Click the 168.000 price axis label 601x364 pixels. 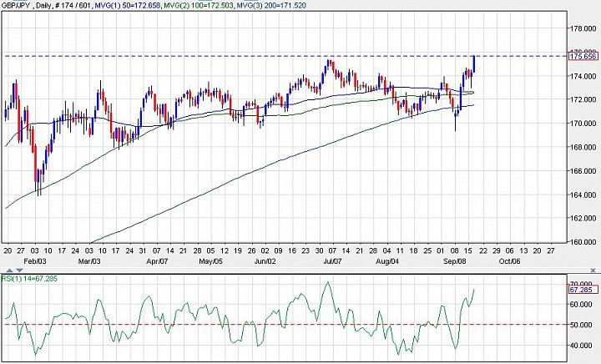pos(583,147)
